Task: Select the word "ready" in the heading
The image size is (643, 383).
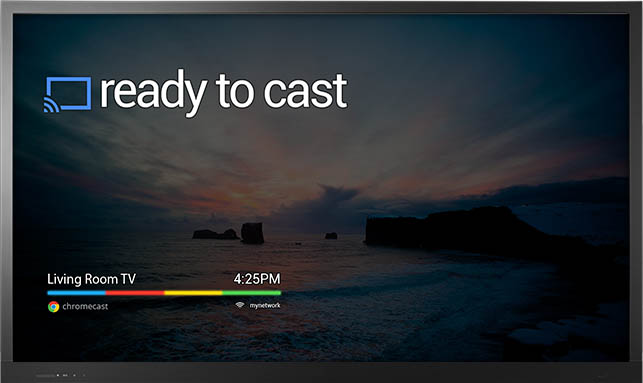Action: tap(153, 93)
